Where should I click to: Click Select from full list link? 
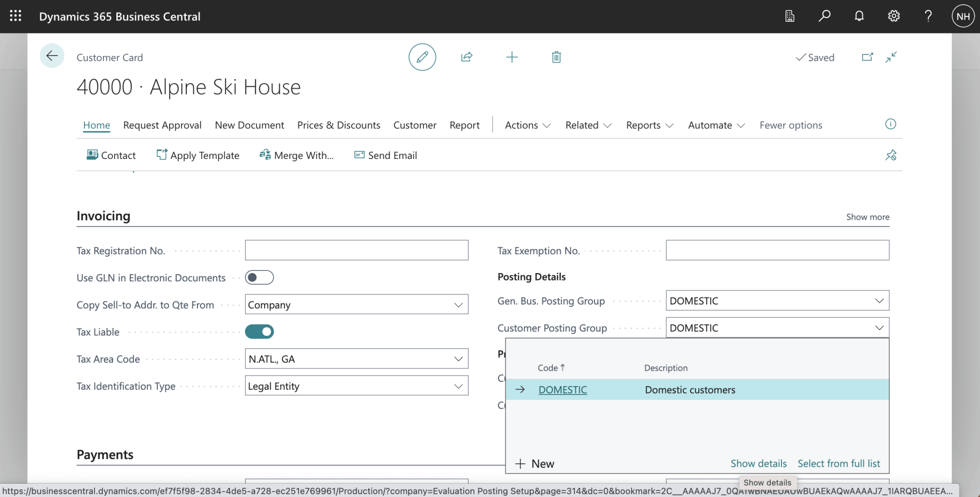click(x=839, y=463)
